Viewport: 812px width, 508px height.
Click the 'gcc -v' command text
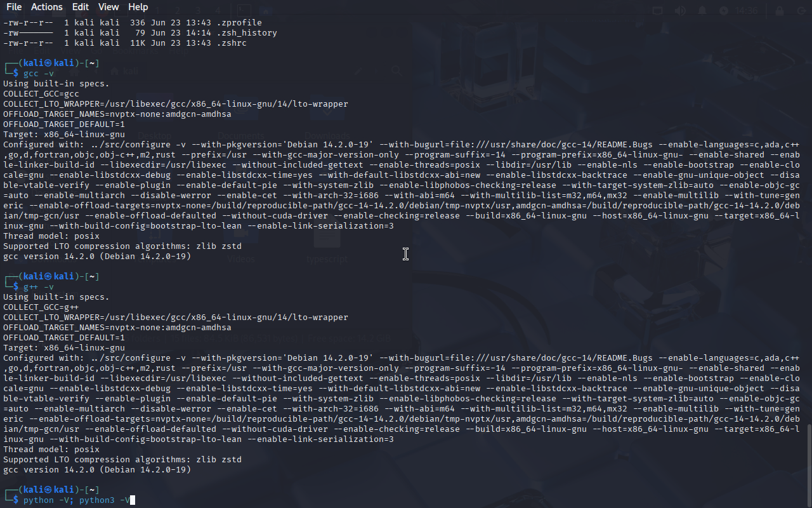39,74
